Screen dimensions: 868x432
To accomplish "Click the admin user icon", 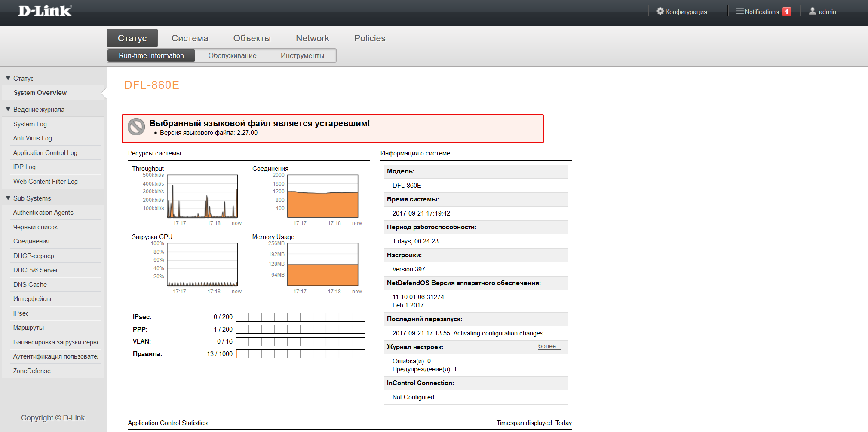I will [812, 12].
